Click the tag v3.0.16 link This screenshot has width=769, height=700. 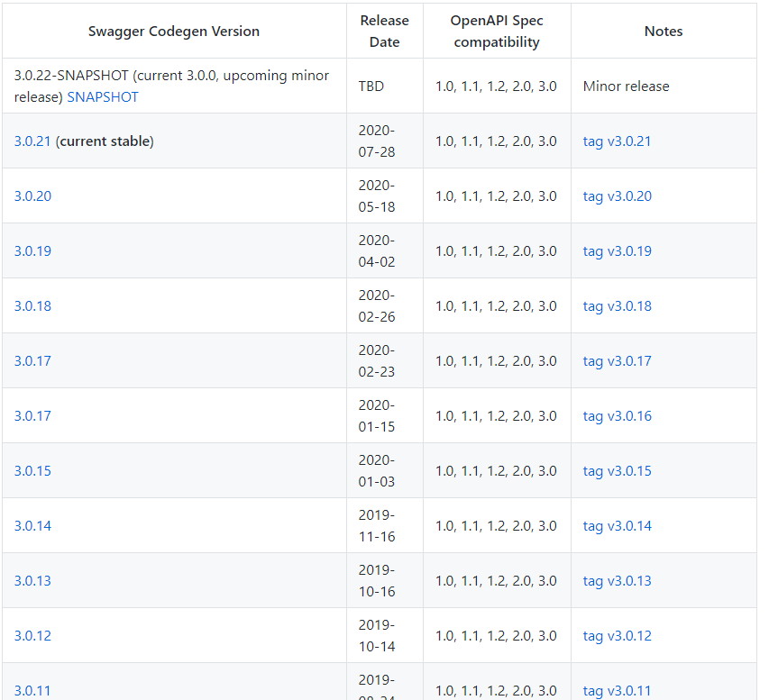pos(617,415)
